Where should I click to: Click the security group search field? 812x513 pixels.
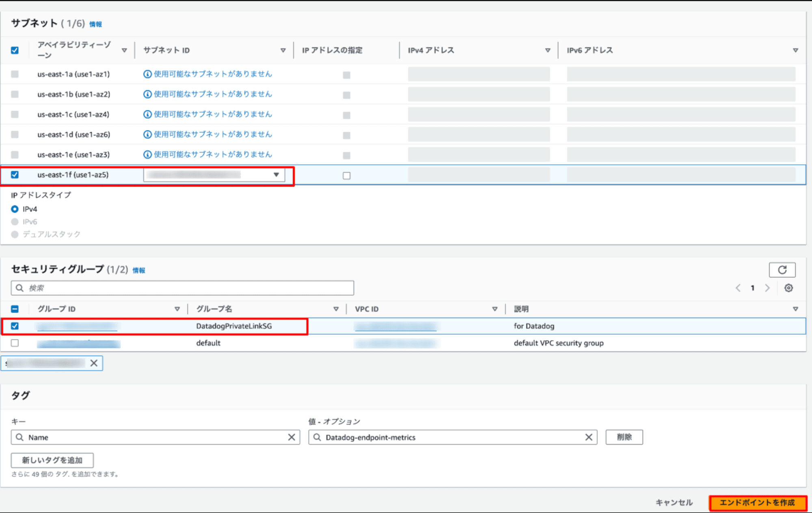tap(182, 288)
